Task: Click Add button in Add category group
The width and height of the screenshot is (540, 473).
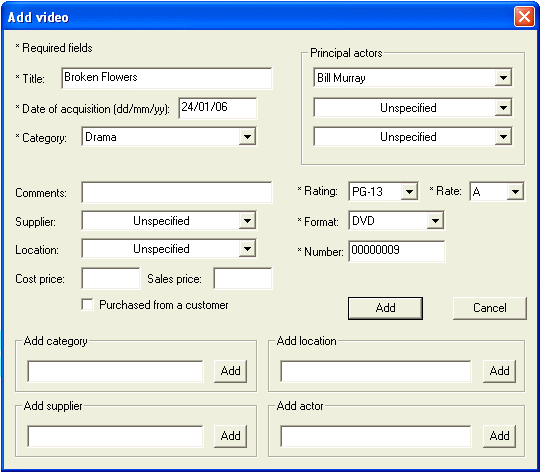Action: pyautogui.click(x=230, y=371)
